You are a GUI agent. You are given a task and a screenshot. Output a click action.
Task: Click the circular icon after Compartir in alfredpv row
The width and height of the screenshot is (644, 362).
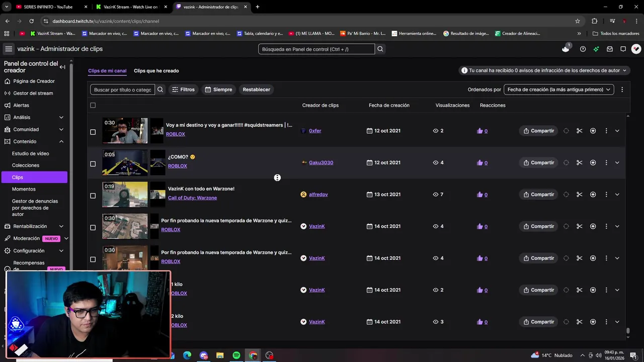point(566,195)
